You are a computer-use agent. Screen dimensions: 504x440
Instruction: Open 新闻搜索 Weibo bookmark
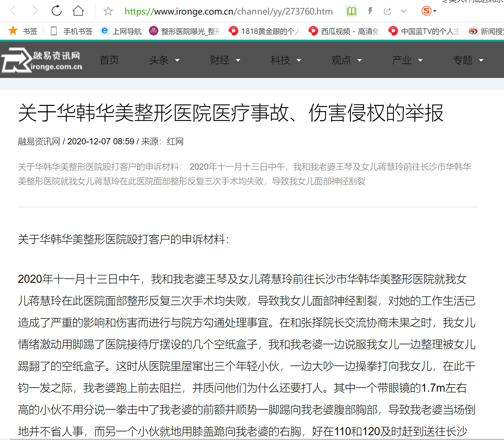pyautogui.click(x=486, y=31)
